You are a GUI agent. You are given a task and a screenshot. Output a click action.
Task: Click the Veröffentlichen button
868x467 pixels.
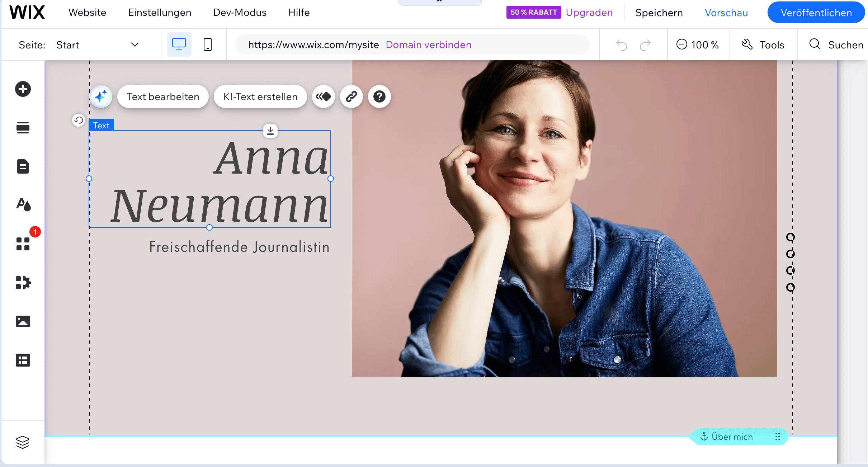coord(816,13)
